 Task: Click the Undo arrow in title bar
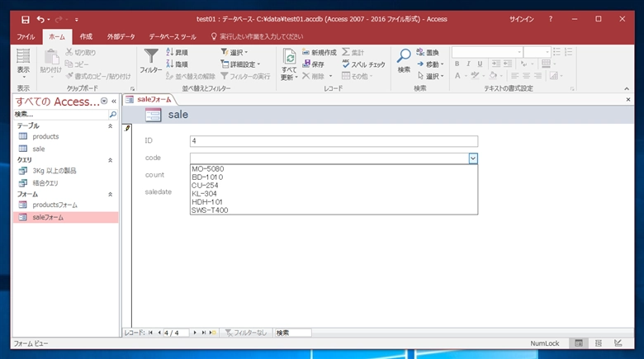pyautogui.click(x=40, y=19)
